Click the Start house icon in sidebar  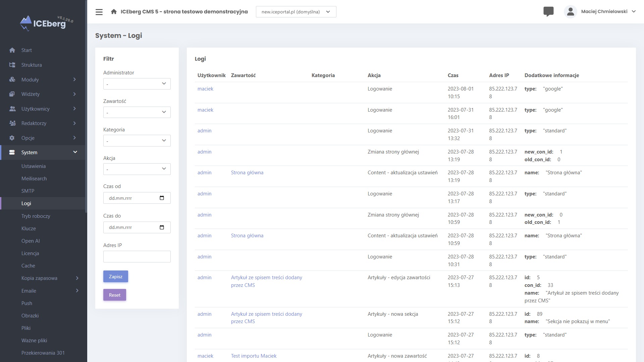click(12, 50)
